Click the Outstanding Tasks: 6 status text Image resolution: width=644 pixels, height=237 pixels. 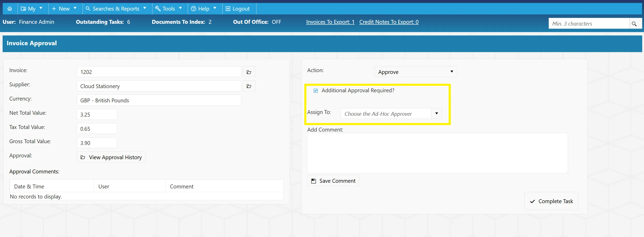[x=103, y=22]
